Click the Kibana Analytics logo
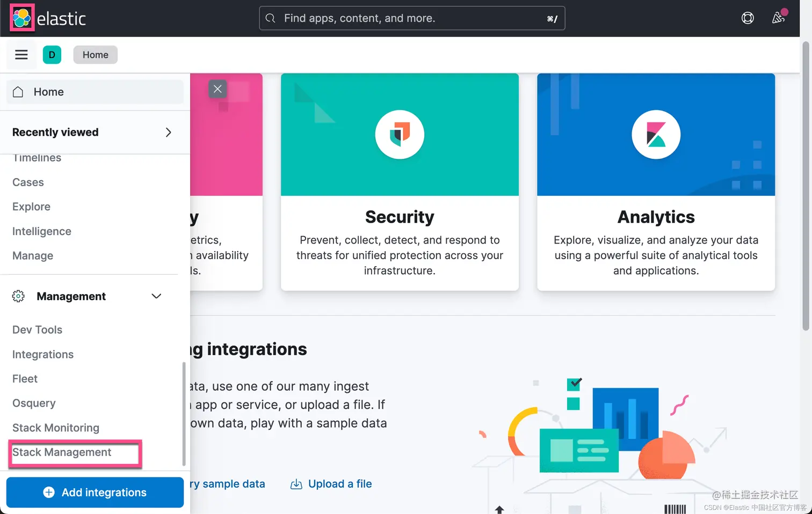Viewport: 812px width, 514px height. tap(656, 134)
